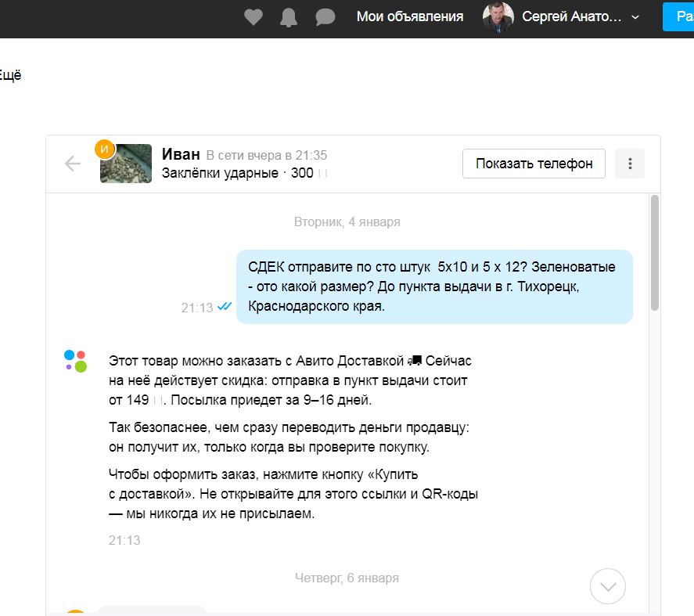Click the blue СДЕК message bubble
The height and width of the screenshot is (616, 694).
433,286
